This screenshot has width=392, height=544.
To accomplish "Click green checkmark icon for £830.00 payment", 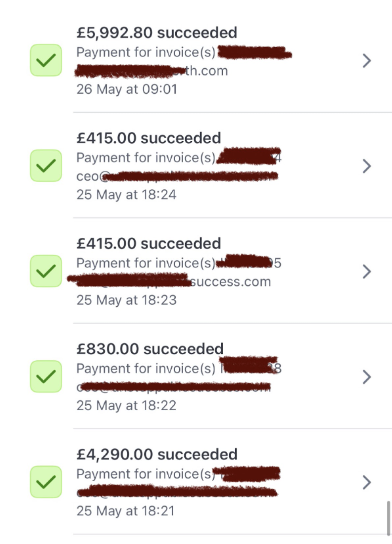I will tap(46, 376).
